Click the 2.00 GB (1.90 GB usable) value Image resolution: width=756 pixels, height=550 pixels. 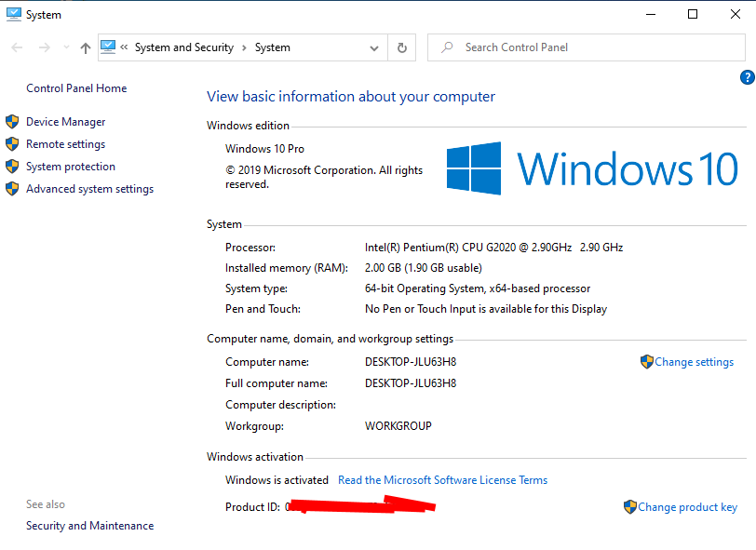click(424, 268)
